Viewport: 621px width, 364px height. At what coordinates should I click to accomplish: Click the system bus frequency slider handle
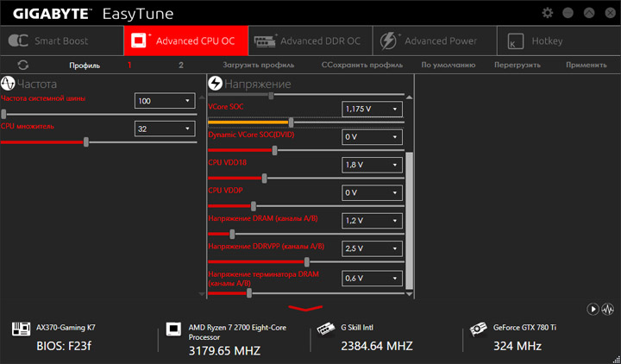point(3,115)
